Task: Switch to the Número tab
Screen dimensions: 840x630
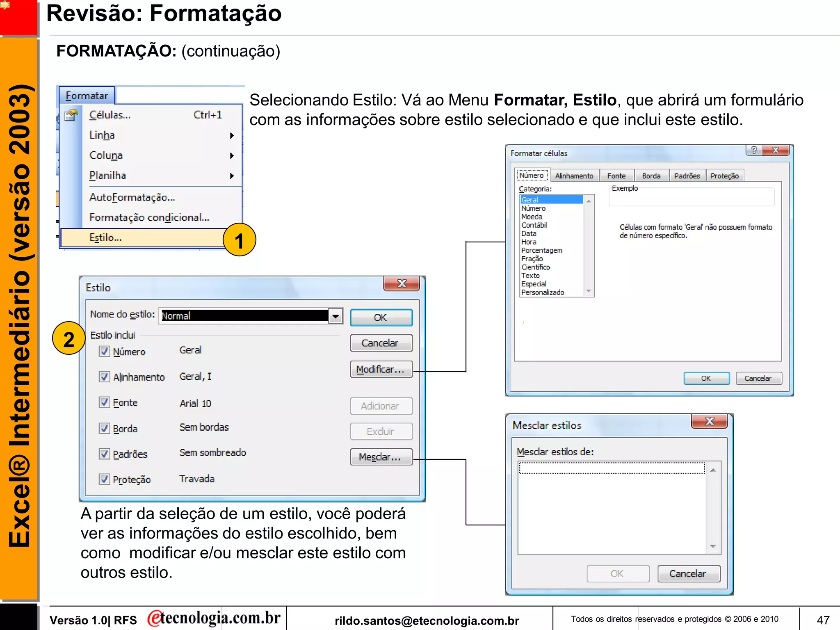Action: click(532, 175)
